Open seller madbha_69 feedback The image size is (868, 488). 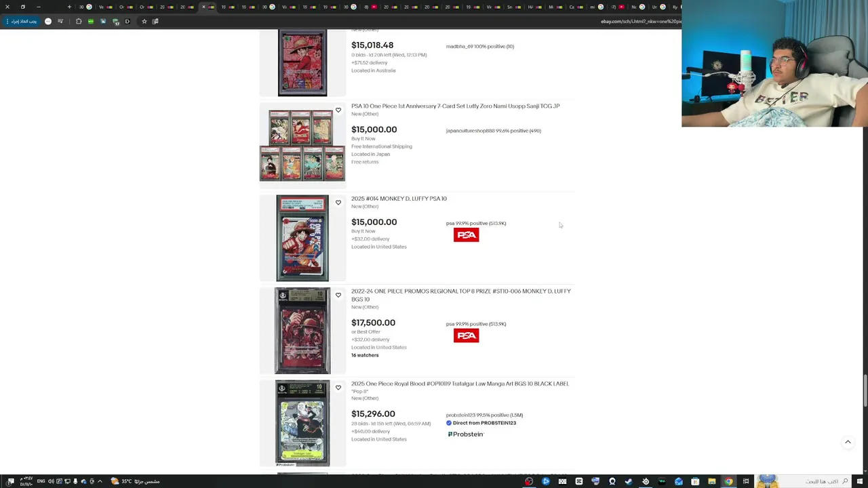(479, 47)
